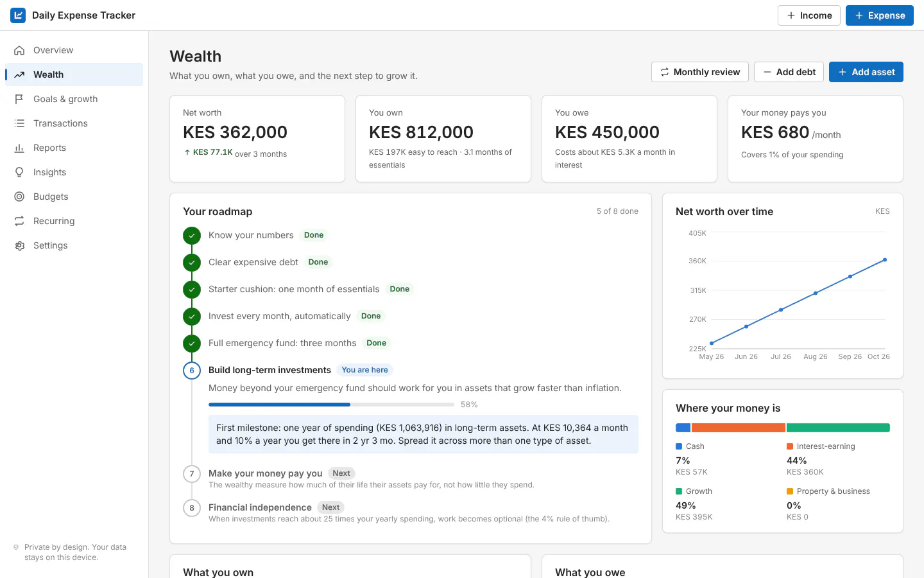Image resolution: width=924 pixels, height=578 pixels.
Task: Click "Build long-term investments" step title
Action: click(x=269, y=370)
